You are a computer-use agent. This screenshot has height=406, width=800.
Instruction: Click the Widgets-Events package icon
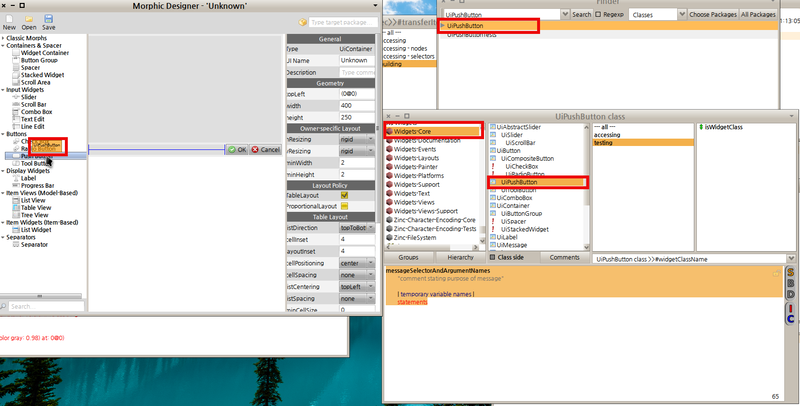click(x=389, y=150)
